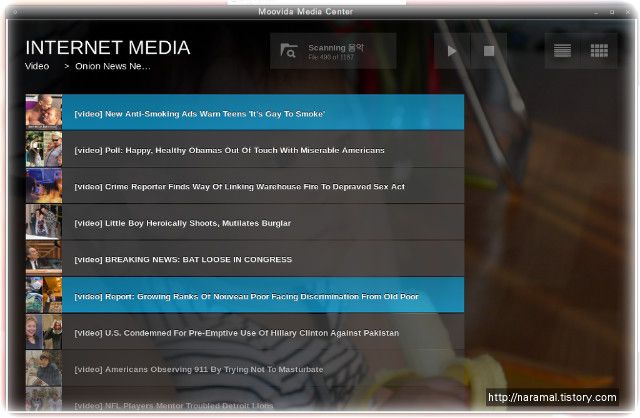
Task: Minimize the Moovida Media Center window
Action: pyautogui.click(x=596, y=12)
